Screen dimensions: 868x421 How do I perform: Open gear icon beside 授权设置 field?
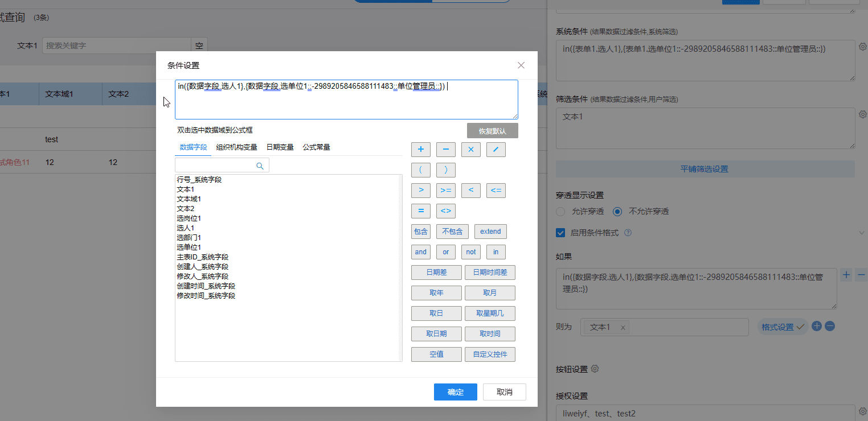pos(862,411)
